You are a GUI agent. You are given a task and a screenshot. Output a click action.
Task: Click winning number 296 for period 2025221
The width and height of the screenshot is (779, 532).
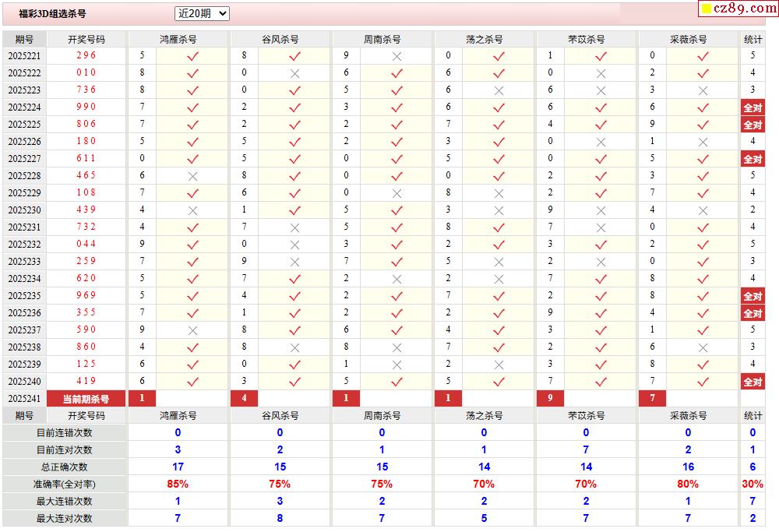[86, 55]
